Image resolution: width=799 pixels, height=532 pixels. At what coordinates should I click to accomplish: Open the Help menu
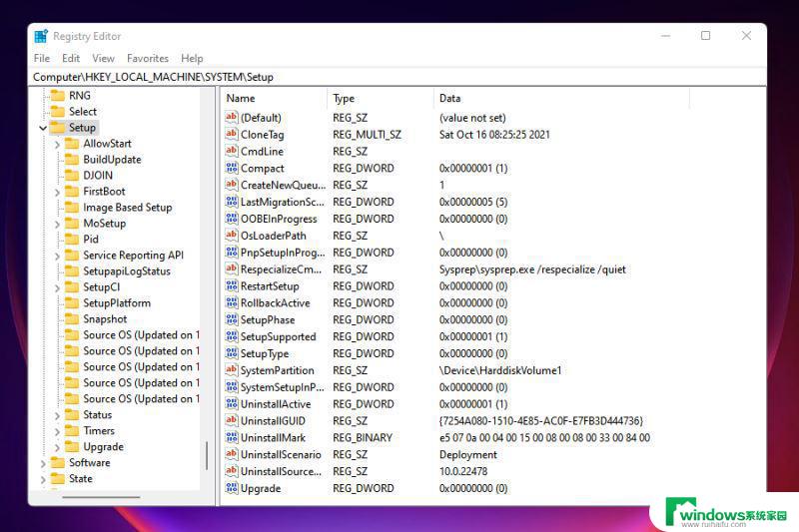click(192, 58)
